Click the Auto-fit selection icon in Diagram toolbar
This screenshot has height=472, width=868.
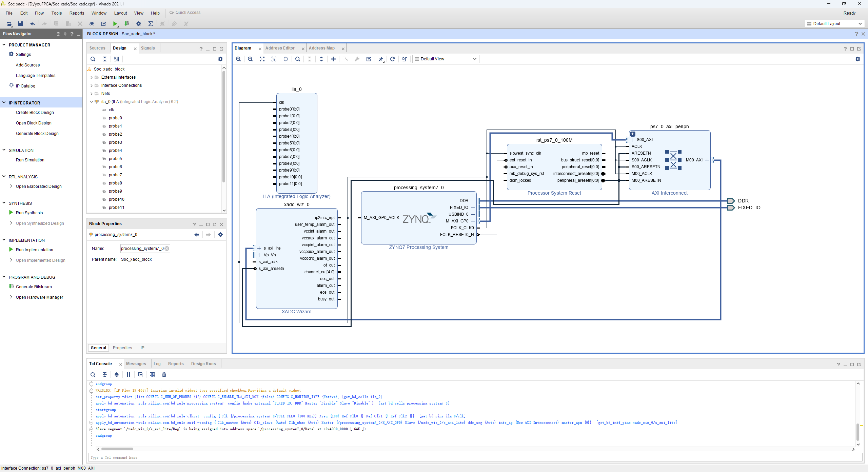pos(274,59)
